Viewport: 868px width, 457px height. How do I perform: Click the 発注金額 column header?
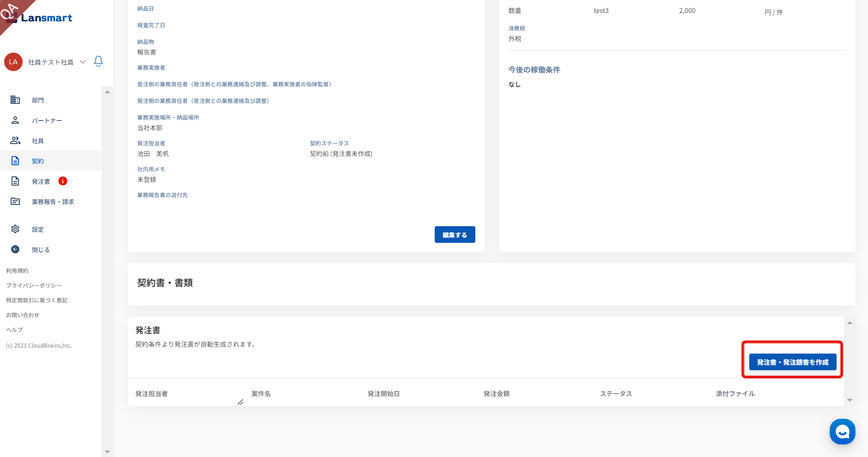click(497, 394)
